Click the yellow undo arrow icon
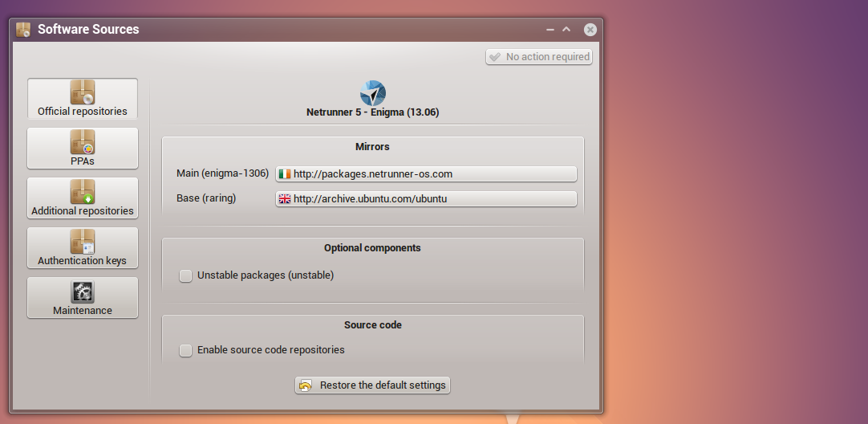 point(306,385)
